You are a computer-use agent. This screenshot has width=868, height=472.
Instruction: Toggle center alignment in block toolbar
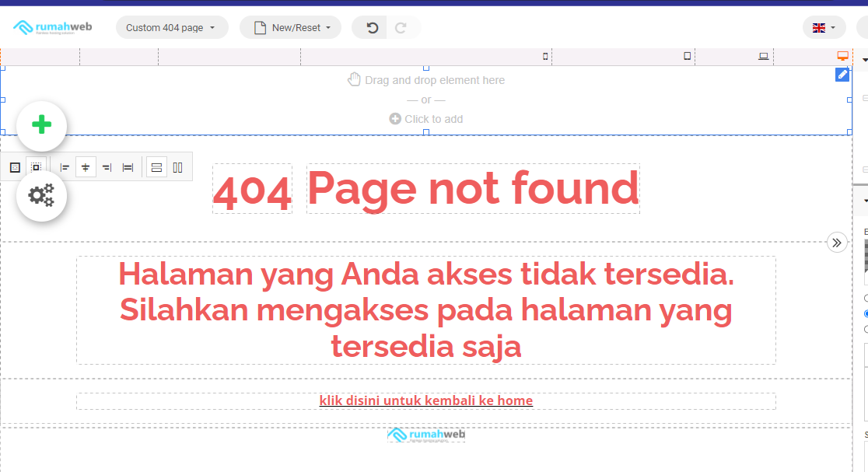pos(86,167)
